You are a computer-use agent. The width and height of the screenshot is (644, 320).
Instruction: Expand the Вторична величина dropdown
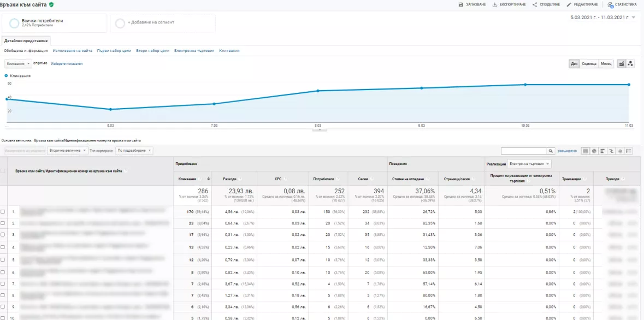[x=68, y=151]
